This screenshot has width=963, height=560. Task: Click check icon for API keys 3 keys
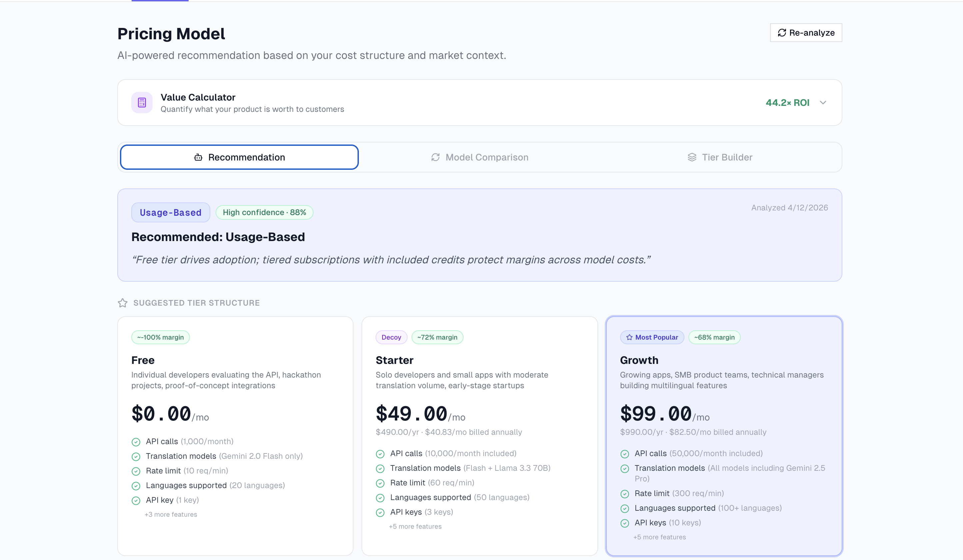pyautogui.click(x=380, y=513)
